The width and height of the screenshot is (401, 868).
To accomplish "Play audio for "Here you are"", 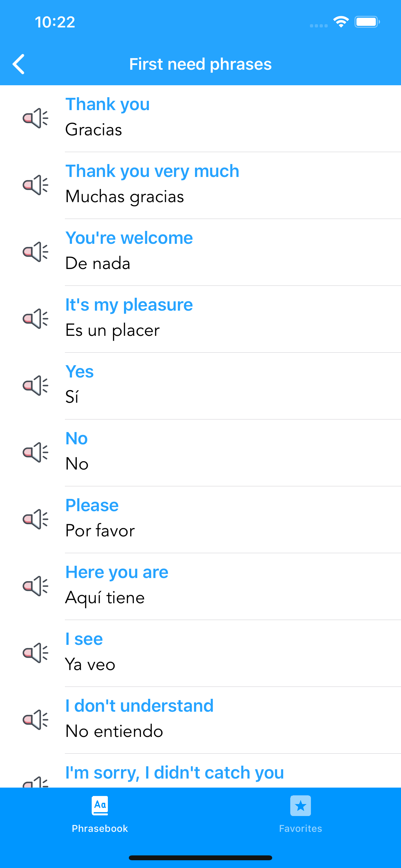I will [36, 586].
